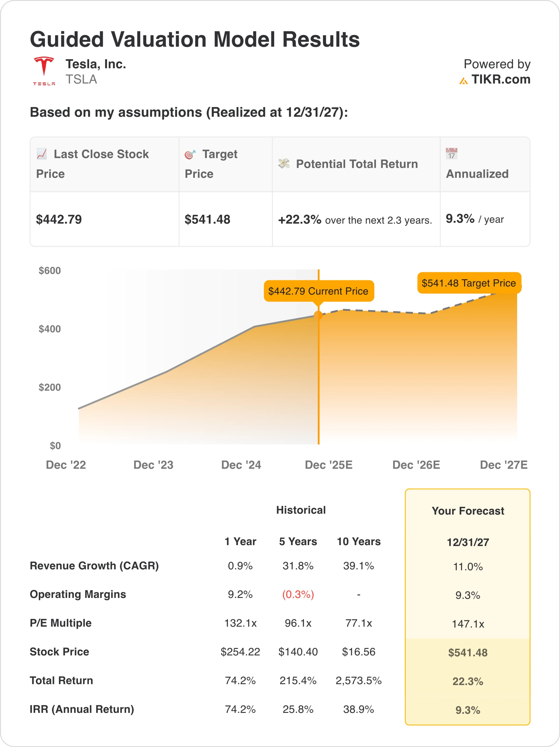Click the Your Forecast column header

(468, 511)
